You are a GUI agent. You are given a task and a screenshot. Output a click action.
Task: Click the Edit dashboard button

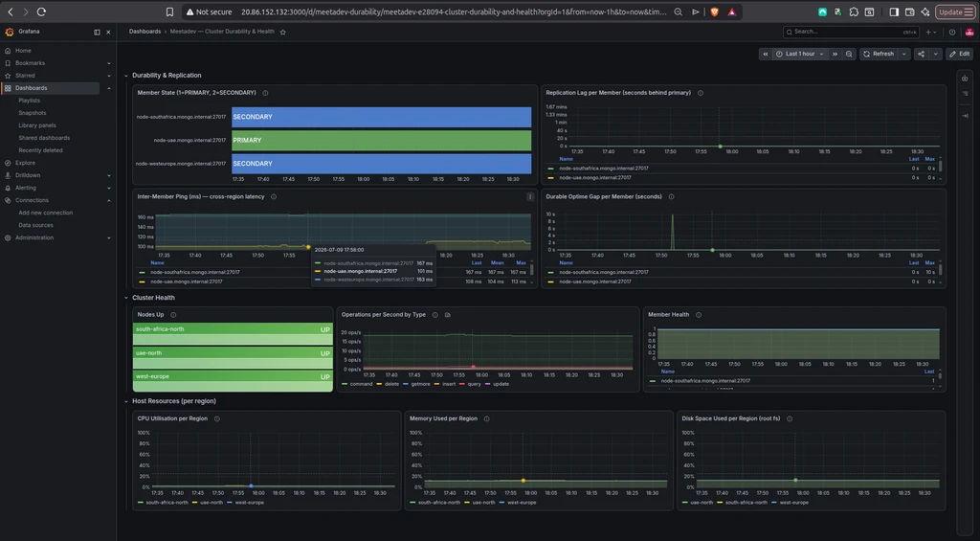tap(959, 54)
